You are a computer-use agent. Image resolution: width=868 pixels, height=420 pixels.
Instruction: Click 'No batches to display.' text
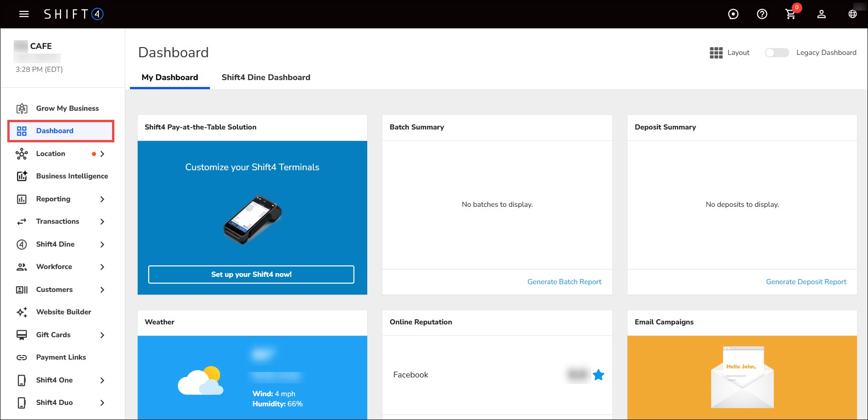(497, 205)
